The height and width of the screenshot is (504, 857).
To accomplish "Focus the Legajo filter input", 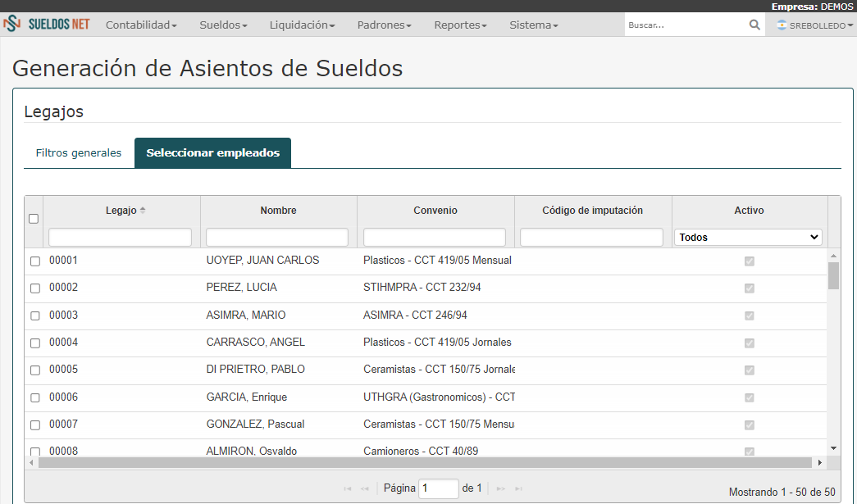I will coord(120,237).
